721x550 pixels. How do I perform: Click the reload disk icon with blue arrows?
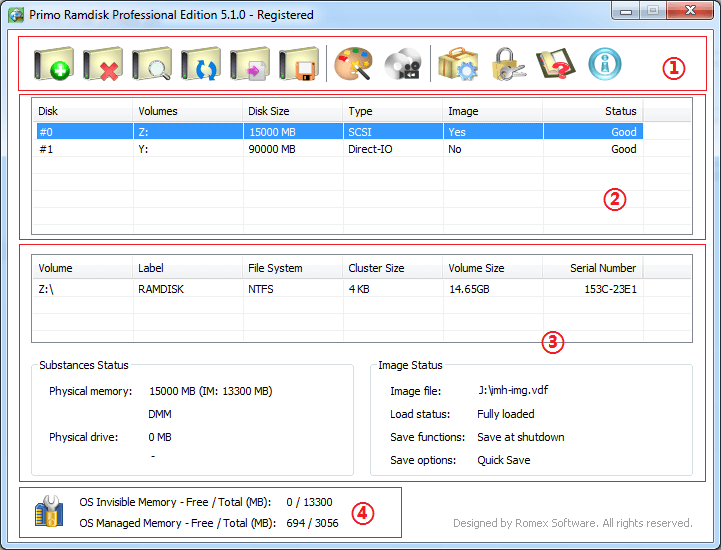pos(201,64)
